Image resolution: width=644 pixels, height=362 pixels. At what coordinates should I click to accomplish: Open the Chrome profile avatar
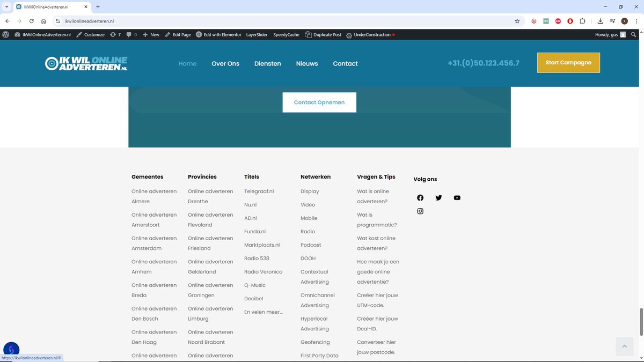coord(625,21)
